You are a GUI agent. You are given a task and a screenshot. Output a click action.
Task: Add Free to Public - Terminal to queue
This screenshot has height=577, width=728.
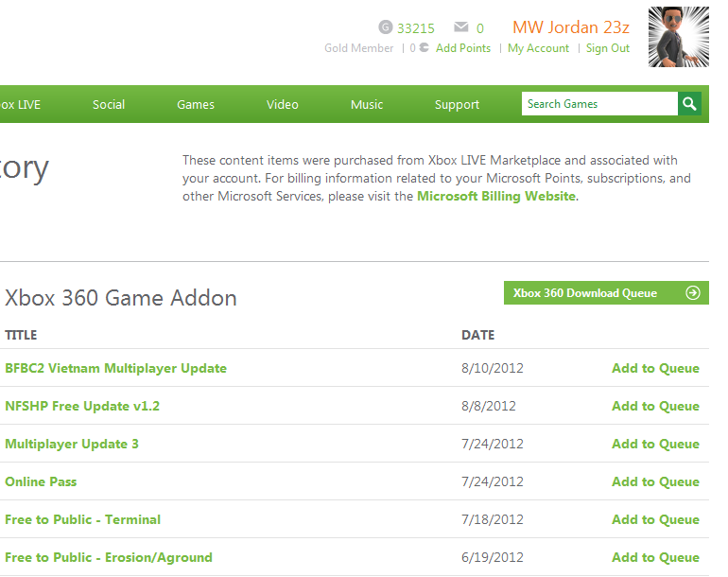pyautogui.click(x=655, y=519)
